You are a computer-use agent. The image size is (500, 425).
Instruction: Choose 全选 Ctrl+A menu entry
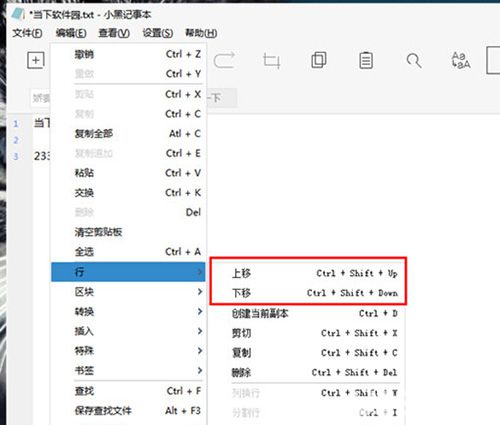(128, 252)
